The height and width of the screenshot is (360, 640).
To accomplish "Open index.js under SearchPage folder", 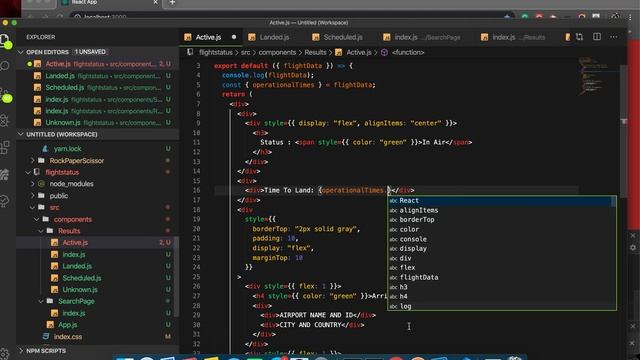I will pyautogui.click(x=74, y=313).
